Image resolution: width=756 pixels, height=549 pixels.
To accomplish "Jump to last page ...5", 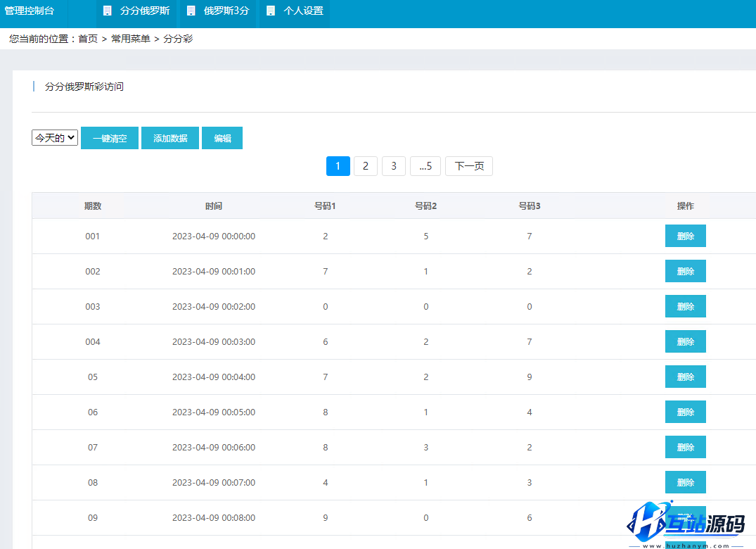I will pyautogui.click(x=425, y=166).
